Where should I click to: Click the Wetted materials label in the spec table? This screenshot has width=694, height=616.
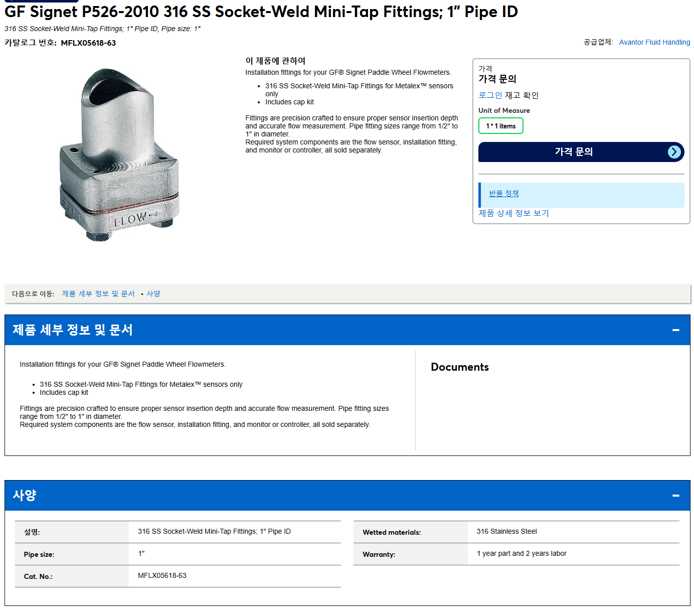[392, 533]
